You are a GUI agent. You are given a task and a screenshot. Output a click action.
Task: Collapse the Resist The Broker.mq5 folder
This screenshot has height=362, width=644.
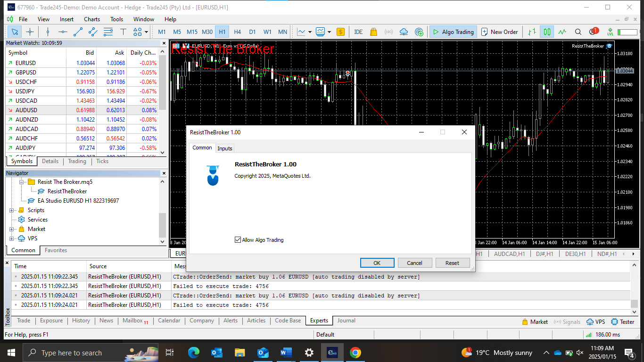[21, 181]
